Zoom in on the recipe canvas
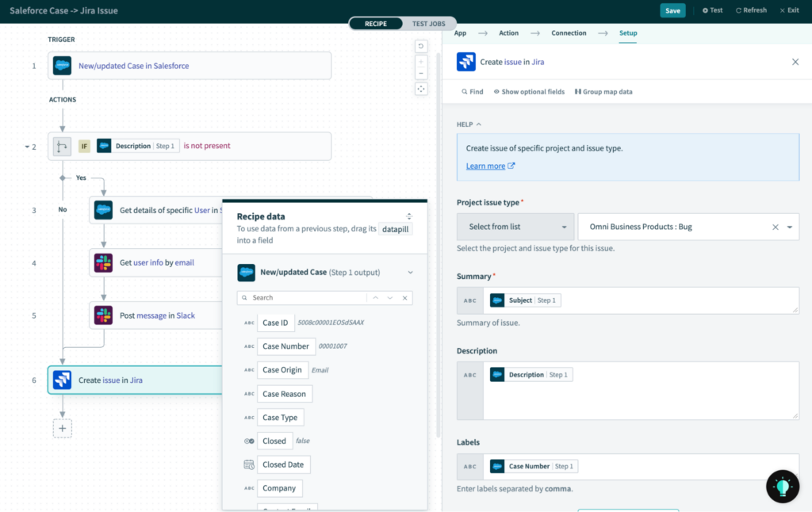Image resolution: width=812 pixels, height=512 pixels. tap(421, 61)
